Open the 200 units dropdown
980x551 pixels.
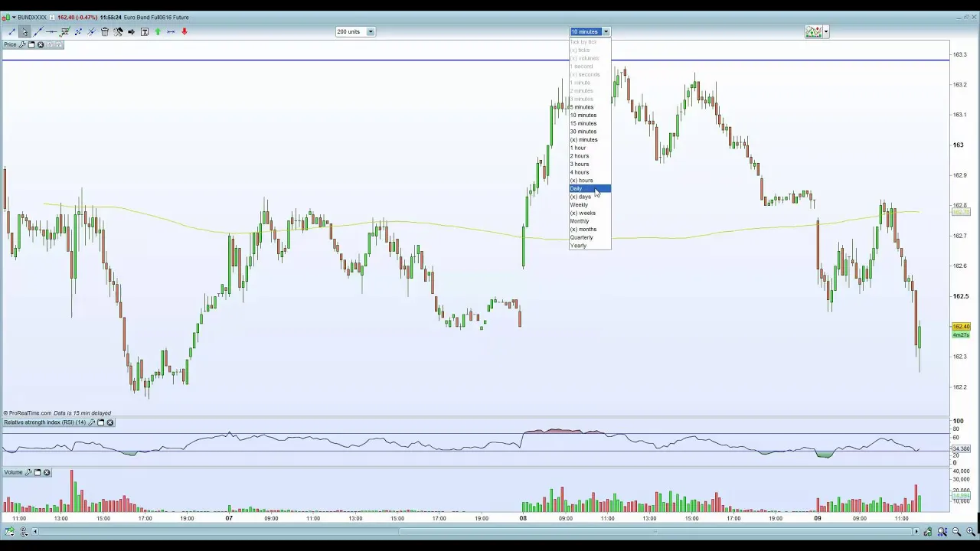[355, 31]
